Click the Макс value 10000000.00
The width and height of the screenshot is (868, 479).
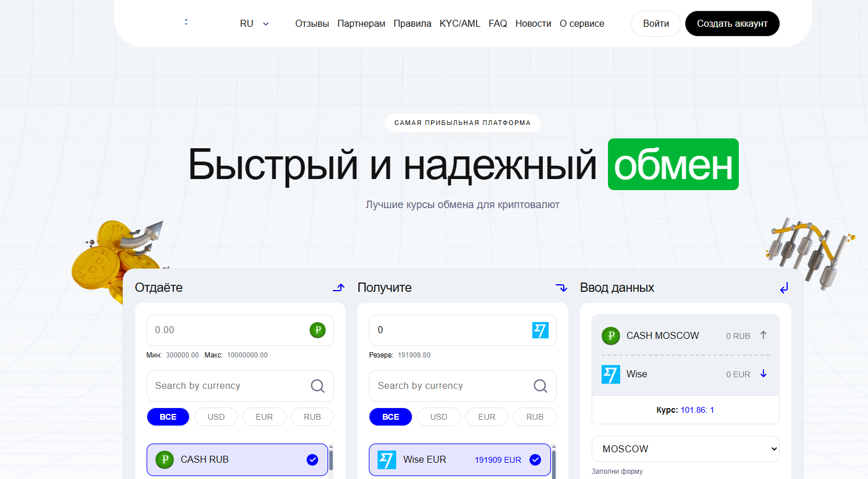tap(247, 355)
